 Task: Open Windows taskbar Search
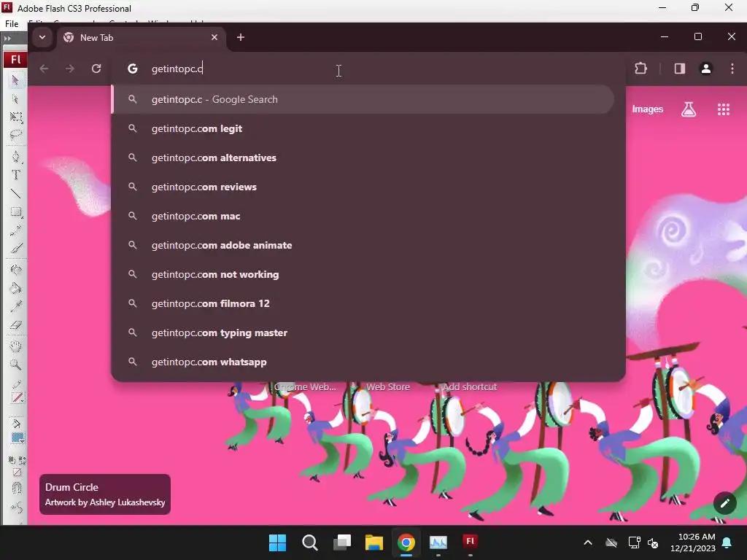tap(309, 542)
